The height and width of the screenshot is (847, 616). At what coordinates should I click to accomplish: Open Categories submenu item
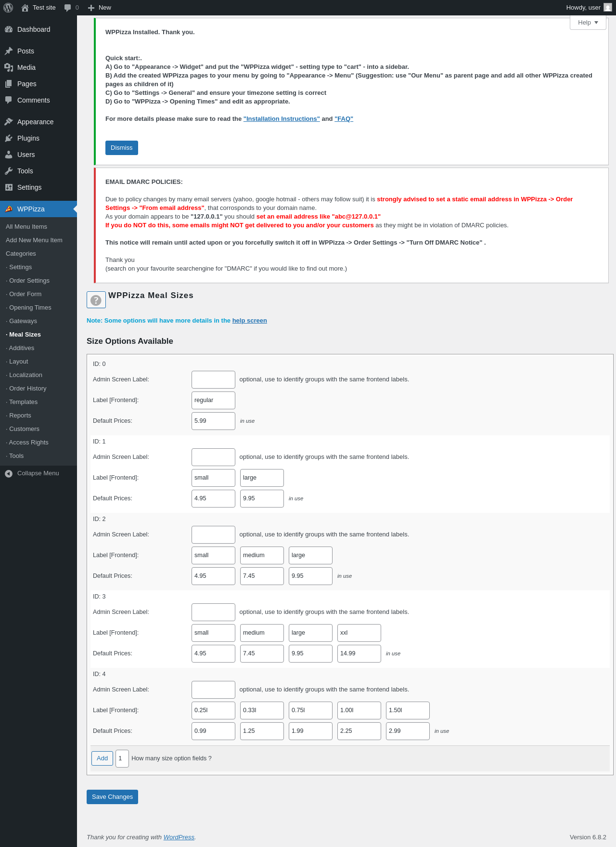(21, 254)
